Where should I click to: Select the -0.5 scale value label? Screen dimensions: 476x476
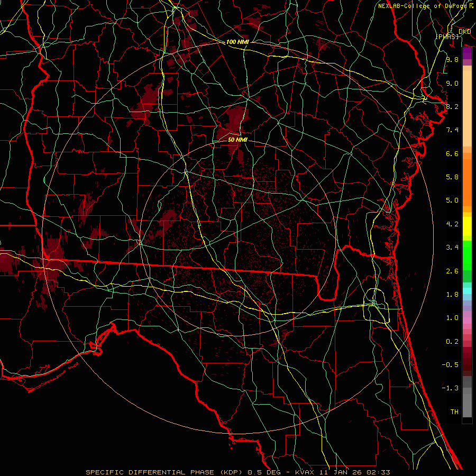(x=452, y=365)
